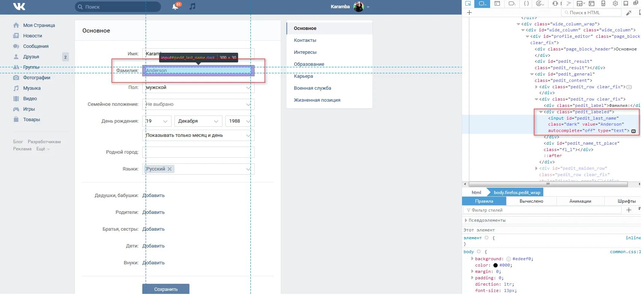Expand the margin CSS property
This screenshot has height=295, width=644.
(472, 271)
